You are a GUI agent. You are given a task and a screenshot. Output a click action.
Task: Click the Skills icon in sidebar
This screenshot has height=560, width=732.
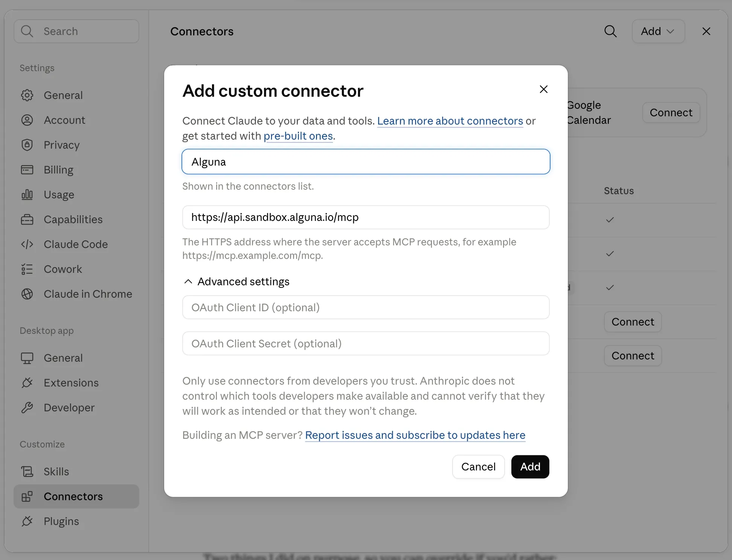(x=27, y=472)
